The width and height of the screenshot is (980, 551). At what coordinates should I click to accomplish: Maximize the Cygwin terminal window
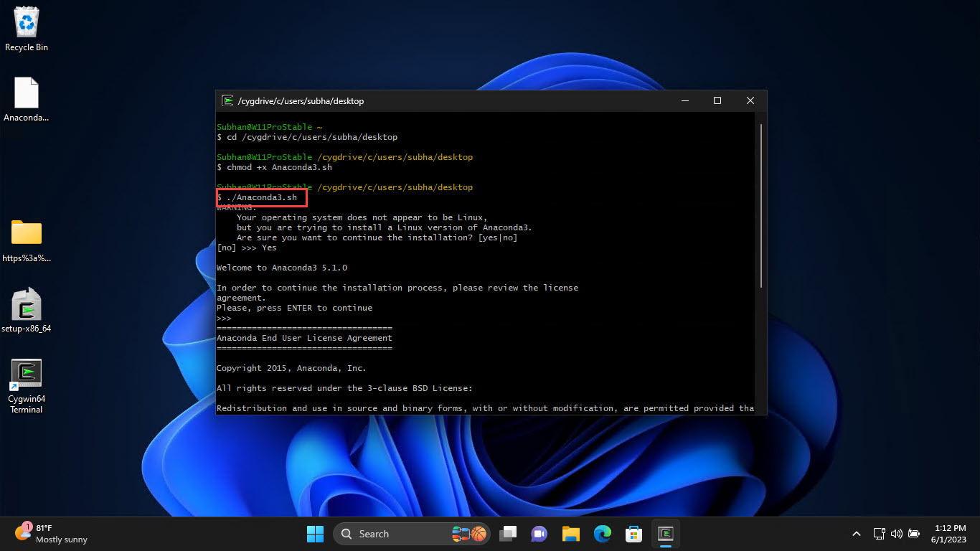717,100
